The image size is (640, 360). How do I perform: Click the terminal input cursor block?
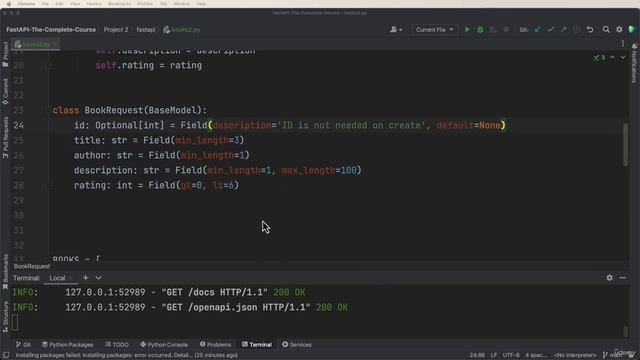click(x=15, y=322)
